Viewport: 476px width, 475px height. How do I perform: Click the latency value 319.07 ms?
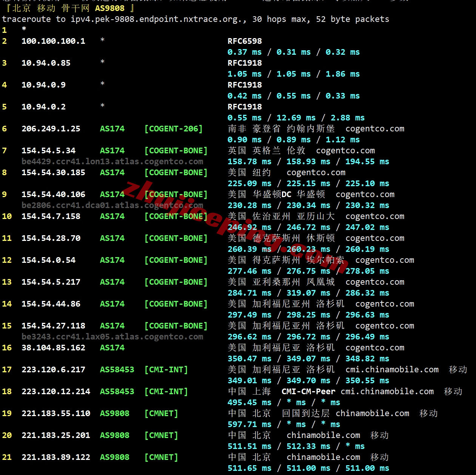(x=308, y=293)
